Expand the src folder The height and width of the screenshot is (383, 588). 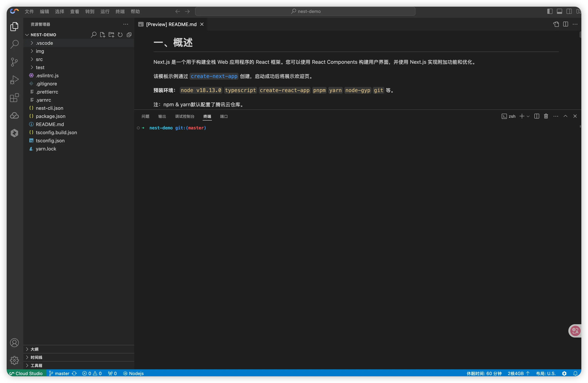tap(39, 59)
